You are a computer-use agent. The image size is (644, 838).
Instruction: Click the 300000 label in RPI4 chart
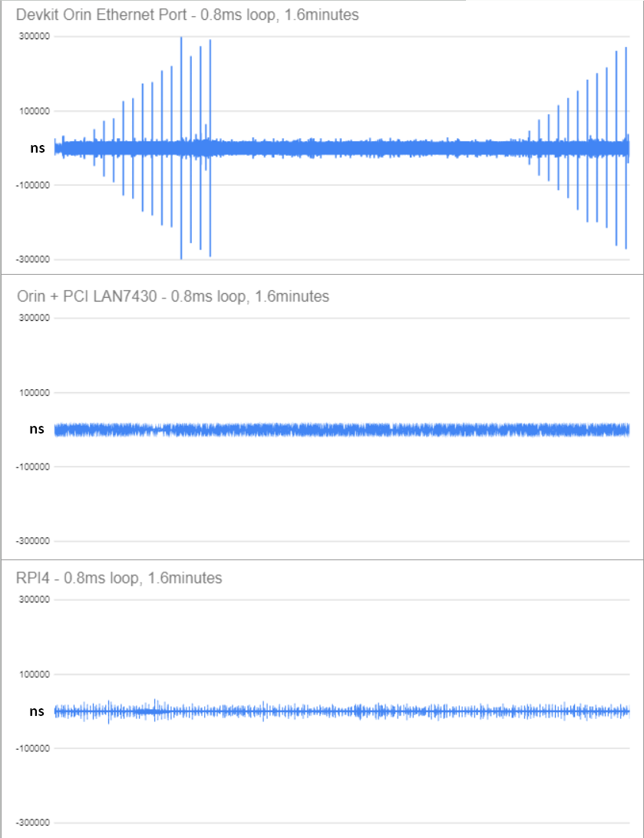35,599
